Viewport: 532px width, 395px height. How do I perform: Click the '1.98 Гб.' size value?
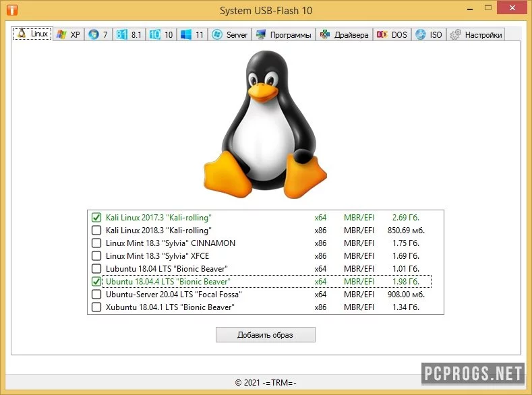(x=406, y=281)
